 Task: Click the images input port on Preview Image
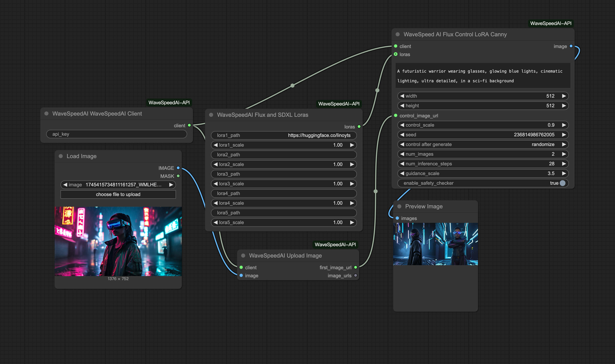click(397, 218)
